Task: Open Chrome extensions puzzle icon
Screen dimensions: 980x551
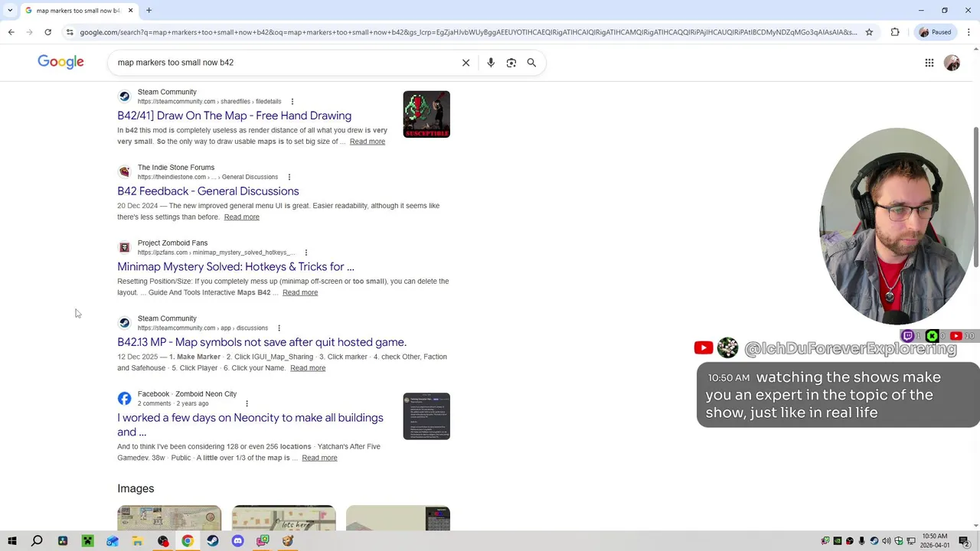Action: pos(895,32)
